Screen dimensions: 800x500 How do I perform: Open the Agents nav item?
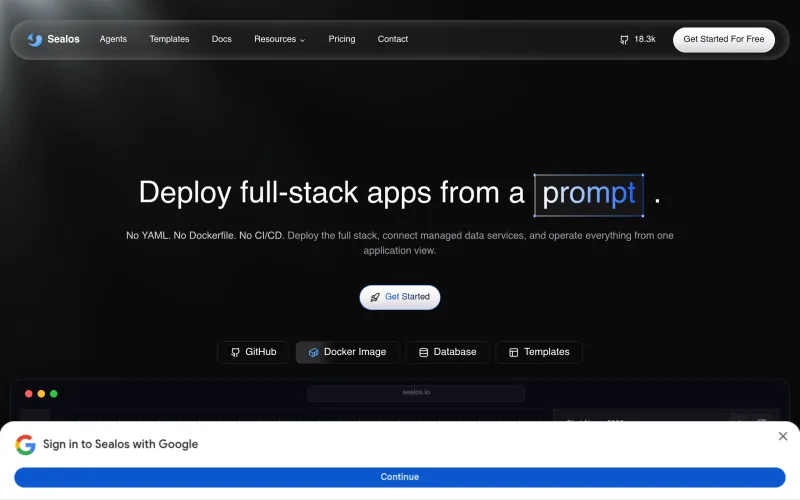113,39
